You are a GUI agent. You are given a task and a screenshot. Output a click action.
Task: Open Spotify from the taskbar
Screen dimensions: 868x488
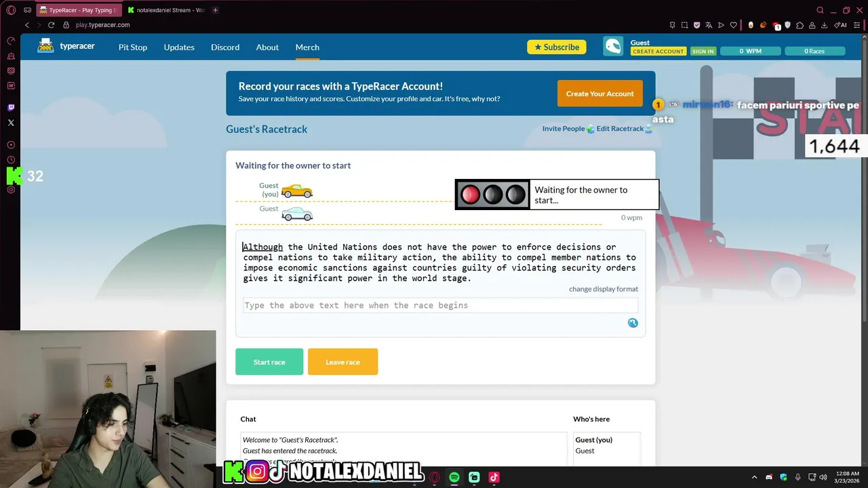(454, 477)
